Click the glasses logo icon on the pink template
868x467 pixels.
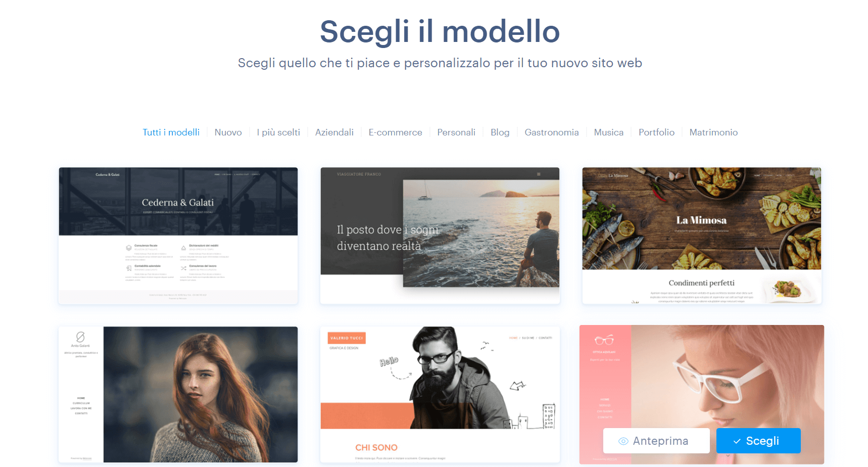[604, 340]
